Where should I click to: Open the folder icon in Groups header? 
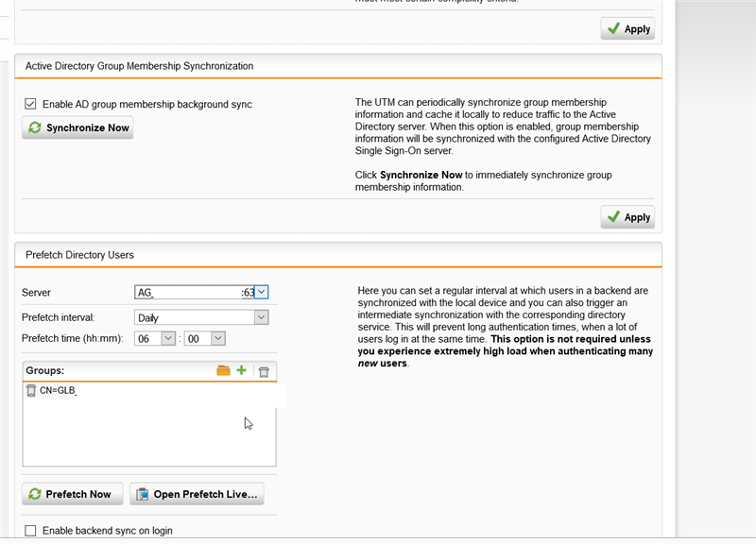(x=223, y=370)
